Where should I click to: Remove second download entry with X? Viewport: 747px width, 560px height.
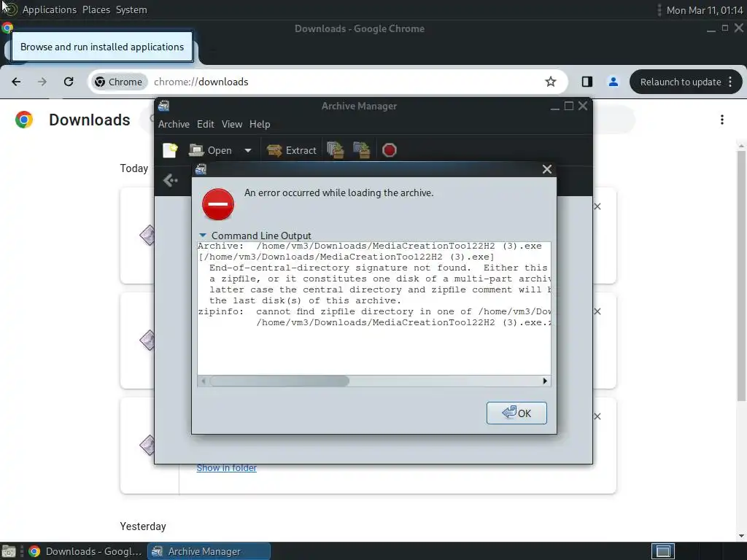pos(597,311)
